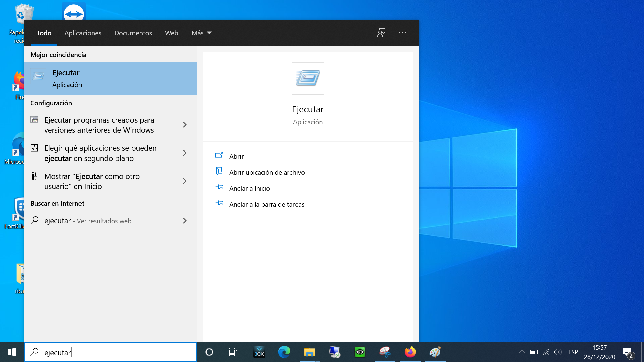Open File Explorer from the taskbar
This screenshot has width=644, height=362.
(x=309, y=352)
